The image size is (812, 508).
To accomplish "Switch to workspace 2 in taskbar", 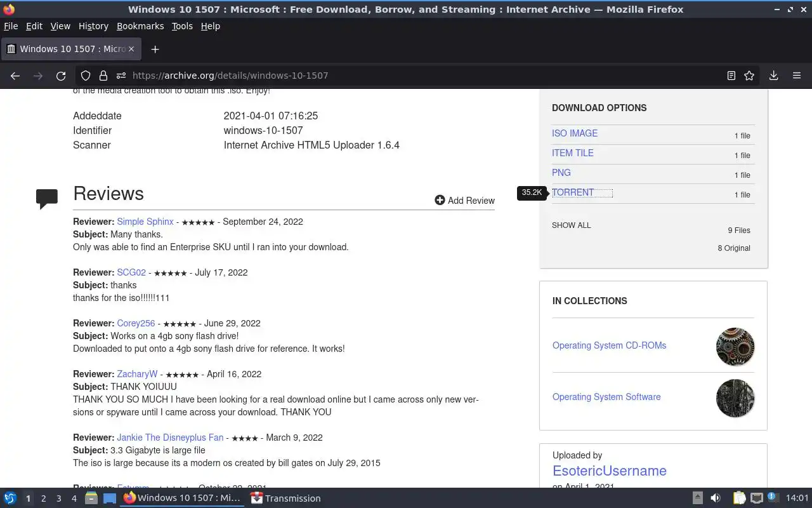I will click(x=43, y=498).
